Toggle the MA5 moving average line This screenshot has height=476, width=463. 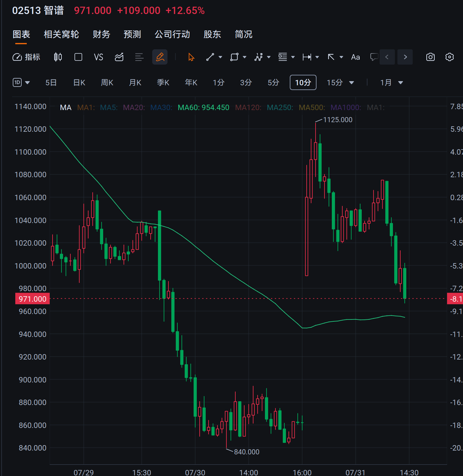[109, 108]
